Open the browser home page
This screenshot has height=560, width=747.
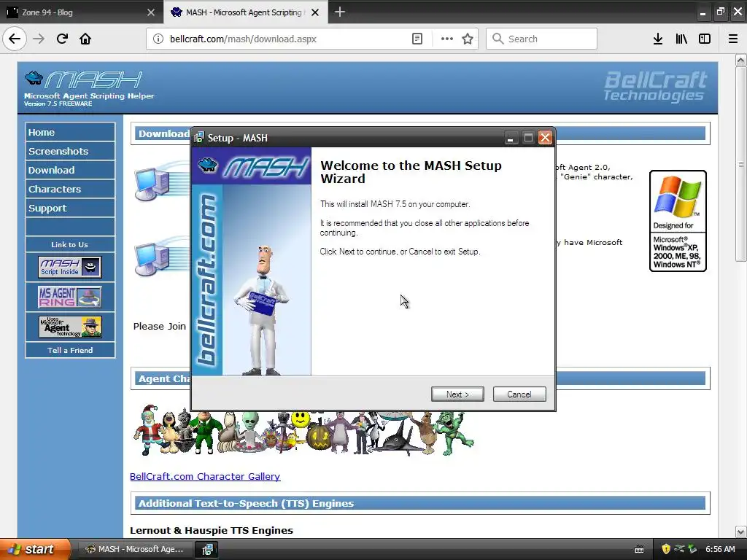point(85,39)
